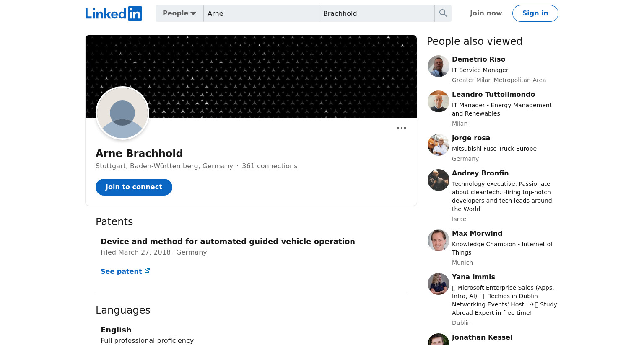This screenshot has height=345, width=644.
Task: Open Yana Immis's name link
Action: (x=473, y=277)
